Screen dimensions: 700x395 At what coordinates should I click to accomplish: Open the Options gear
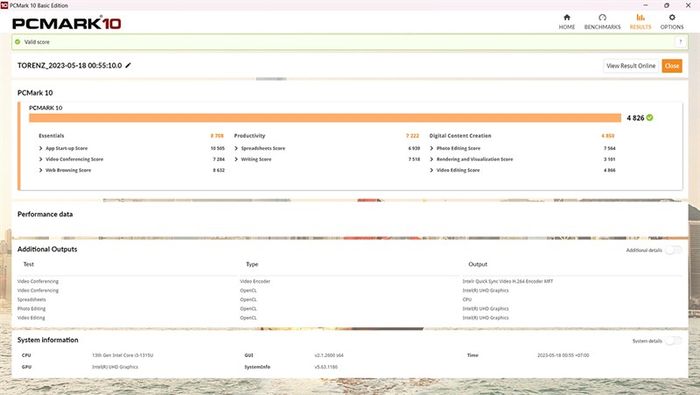(x=672, y=21)
